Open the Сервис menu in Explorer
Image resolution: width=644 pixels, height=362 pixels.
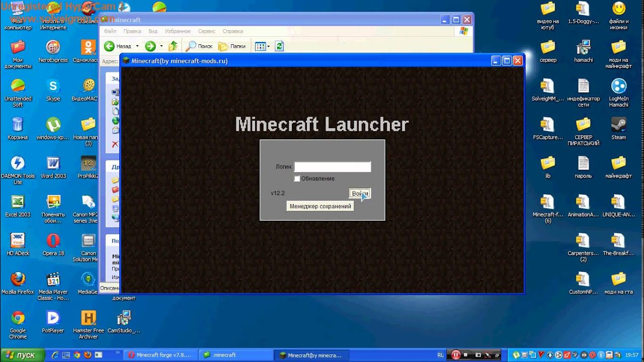(x=207, y=31)
